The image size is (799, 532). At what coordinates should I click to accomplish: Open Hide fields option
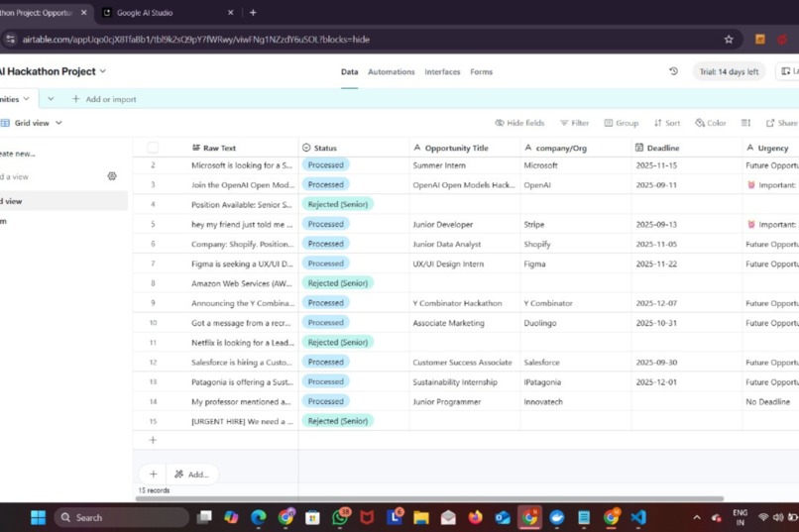[x=519, y=123]
